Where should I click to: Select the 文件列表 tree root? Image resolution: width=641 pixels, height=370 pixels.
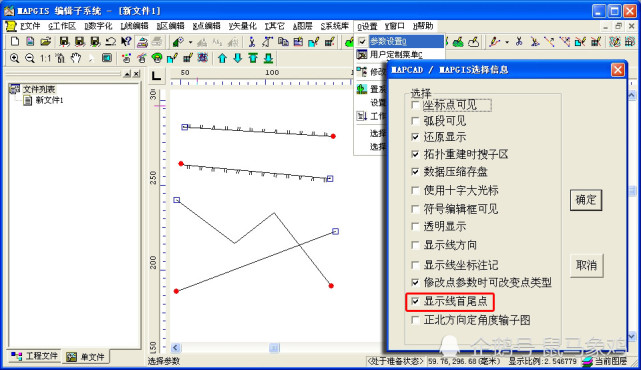(x=39, y=89)
